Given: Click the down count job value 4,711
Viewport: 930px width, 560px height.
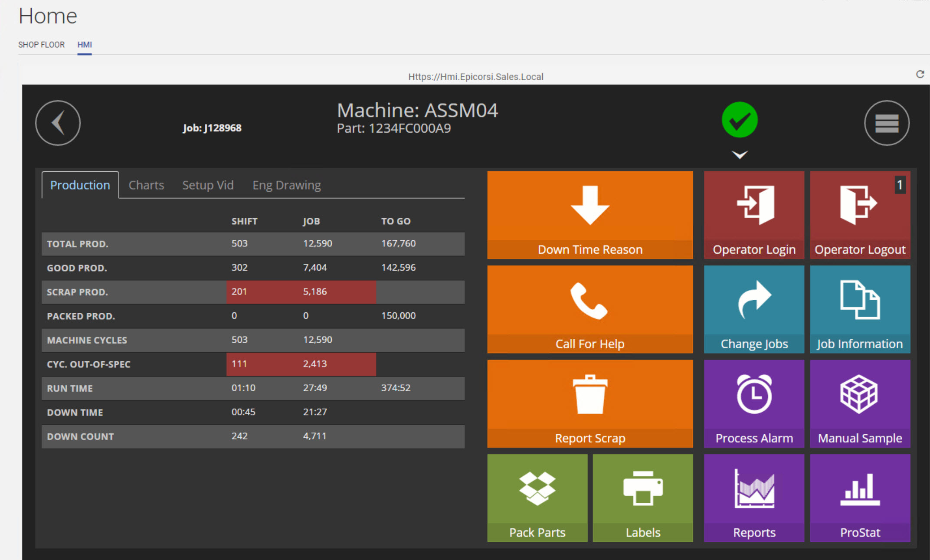Looking at the screenshot, I should click(314, 436).
